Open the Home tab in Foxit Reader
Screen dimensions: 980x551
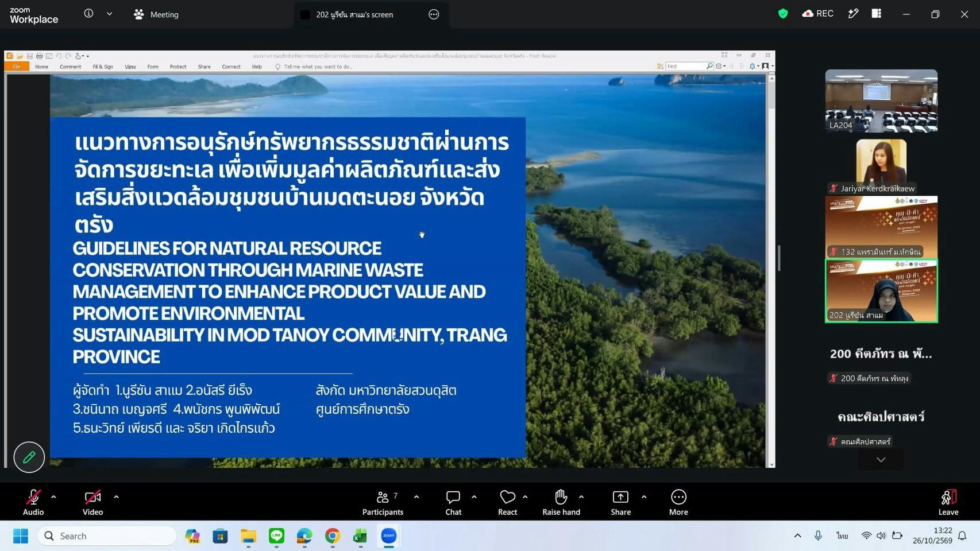pyautogui.click(x=41, y=67)
